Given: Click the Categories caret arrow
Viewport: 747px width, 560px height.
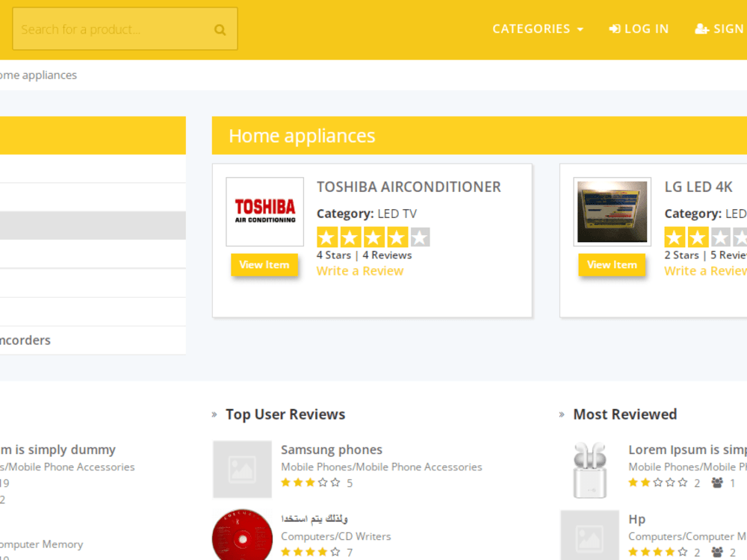Looking at the screenshot, I should 580,30.
